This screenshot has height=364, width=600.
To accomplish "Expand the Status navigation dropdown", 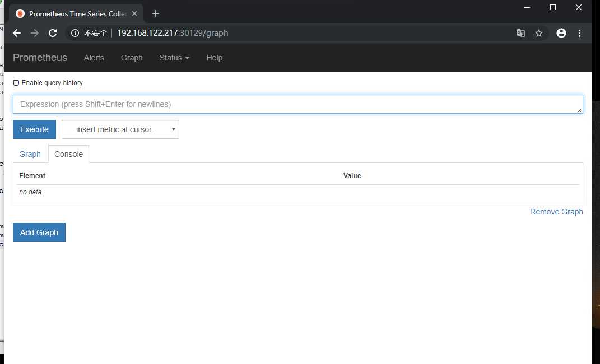I will pyautogui.click(x=174, y=58).
